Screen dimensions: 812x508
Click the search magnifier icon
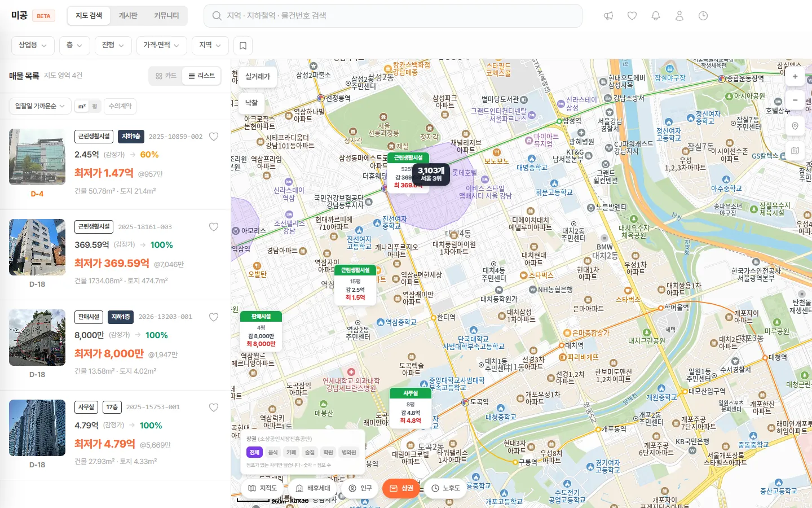217,16
